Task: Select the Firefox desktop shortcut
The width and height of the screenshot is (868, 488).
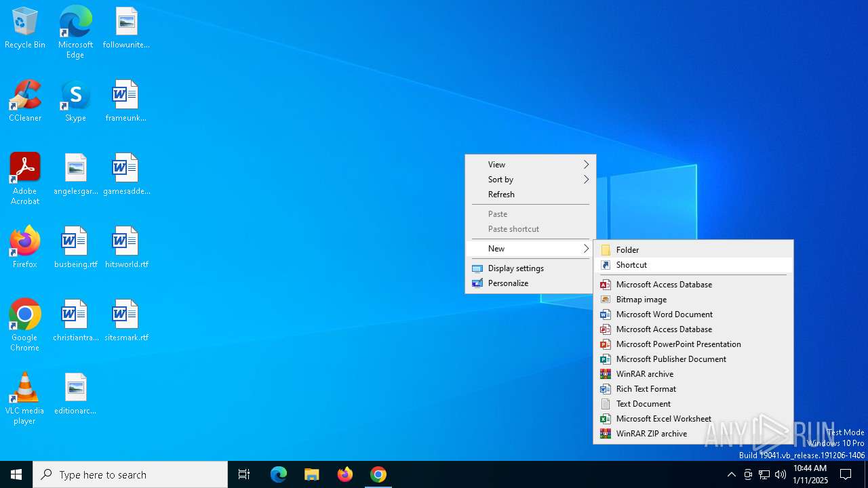Action: pyautogui.click(x=25, y=248)
